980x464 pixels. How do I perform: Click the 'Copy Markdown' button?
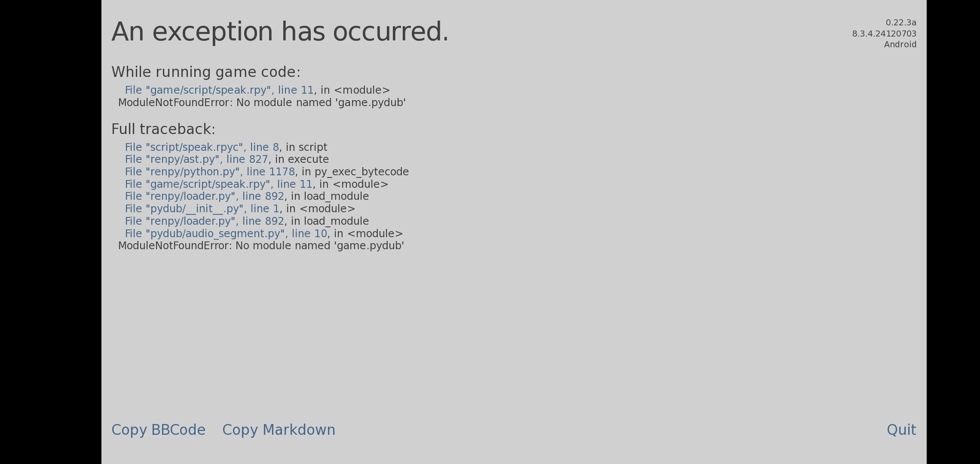coord(279,430)
